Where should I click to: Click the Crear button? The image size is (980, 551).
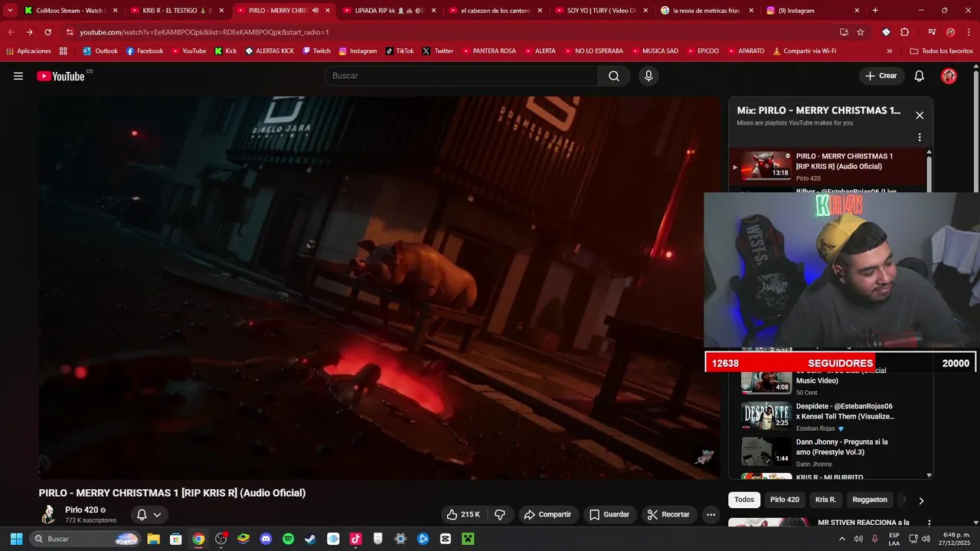tap(880, 76)
